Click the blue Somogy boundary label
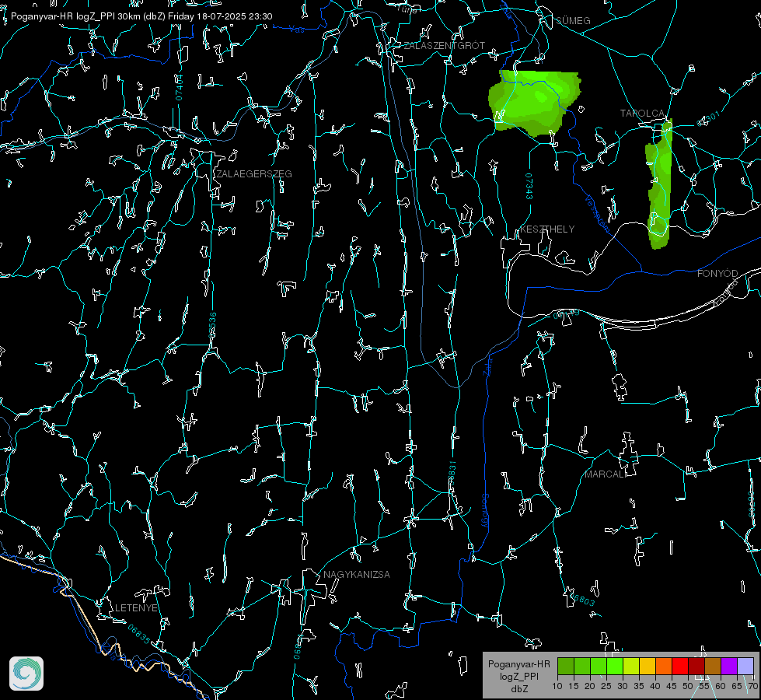761x700 pixels. 485,511
